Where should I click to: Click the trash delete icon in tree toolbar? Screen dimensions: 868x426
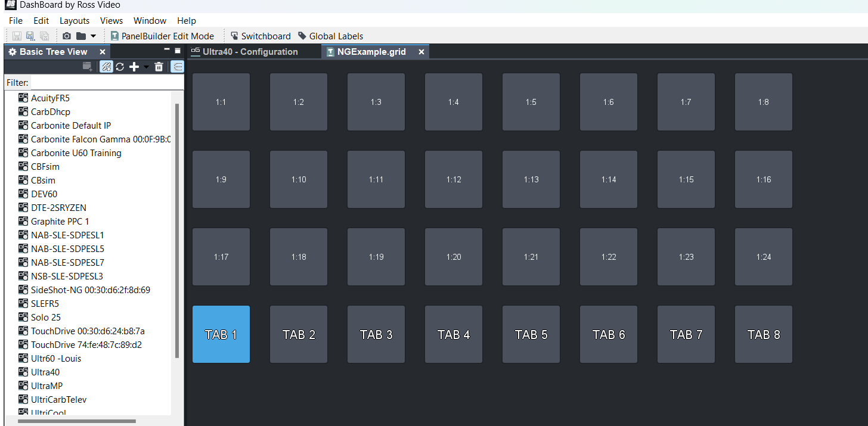pos(159,67)
